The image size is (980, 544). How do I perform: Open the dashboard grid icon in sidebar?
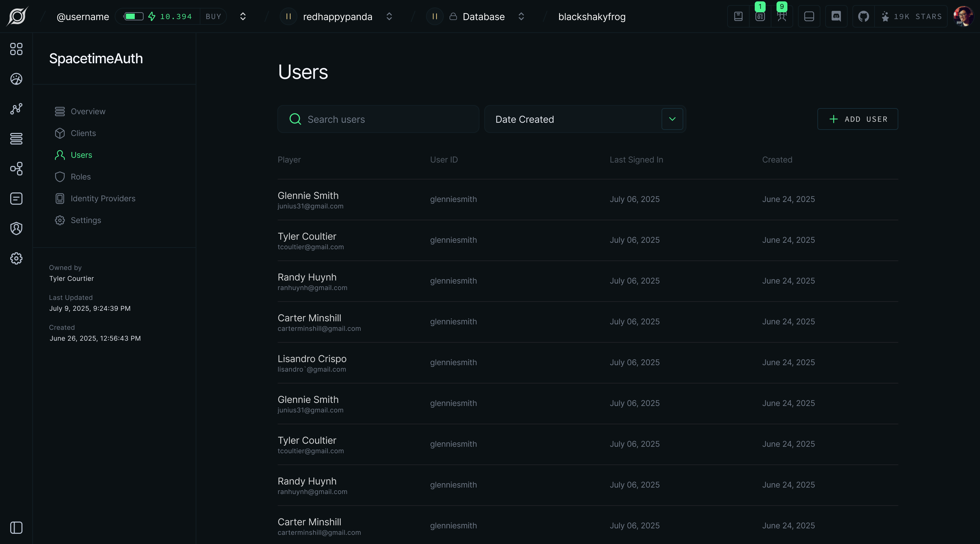(16, 49)
